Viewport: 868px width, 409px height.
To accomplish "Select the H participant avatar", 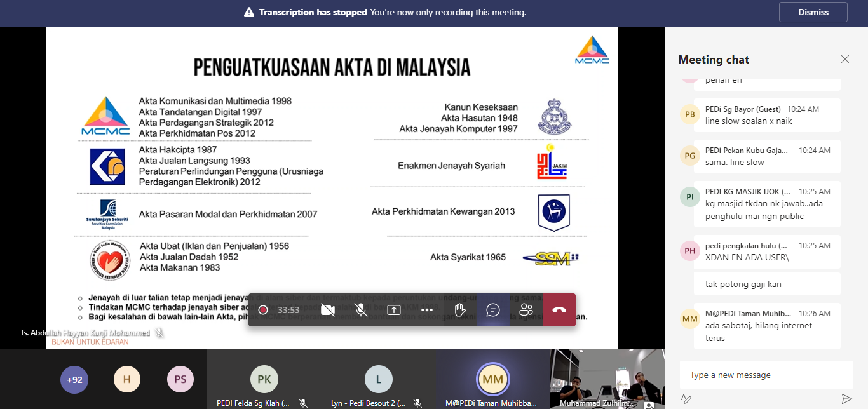I will click(x=127, y=380).
